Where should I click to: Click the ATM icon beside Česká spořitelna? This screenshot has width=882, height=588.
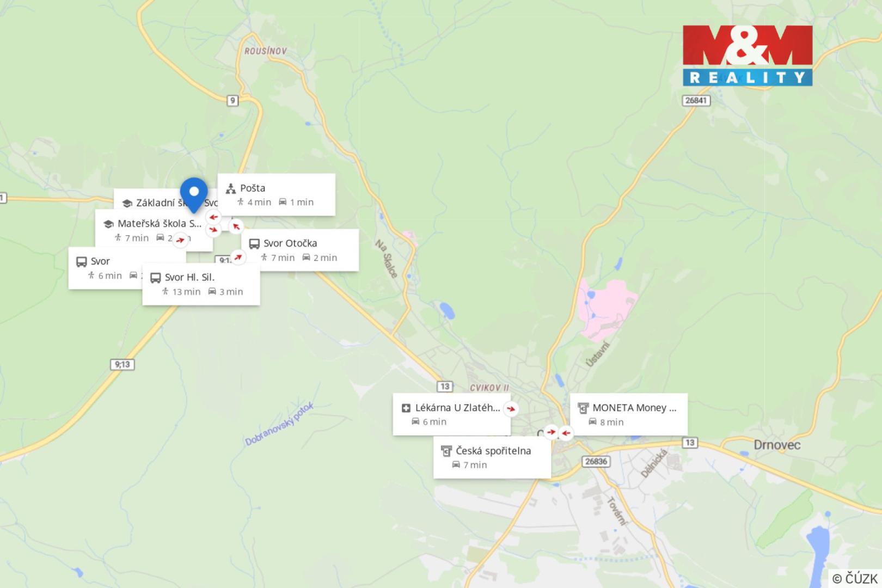[x=446, y=451]
